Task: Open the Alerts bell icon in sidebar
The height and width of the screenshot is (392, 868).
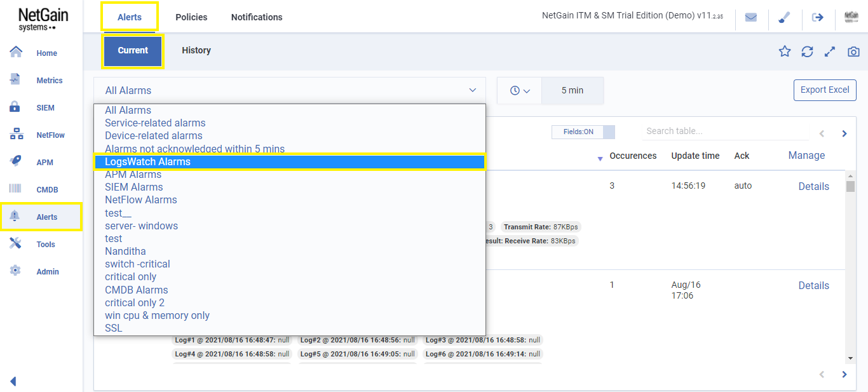Action: pyautogui.click(x=16, y=217)
